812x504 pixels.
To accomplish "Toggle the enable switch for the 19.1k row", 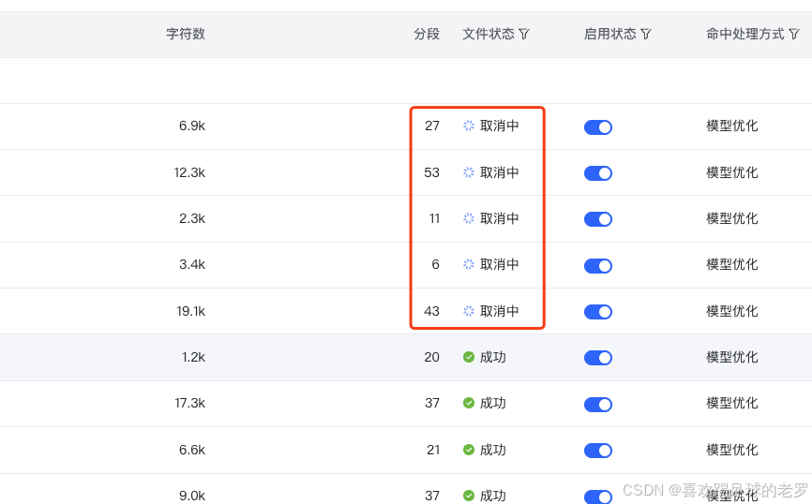I will [x=598, y=312].
